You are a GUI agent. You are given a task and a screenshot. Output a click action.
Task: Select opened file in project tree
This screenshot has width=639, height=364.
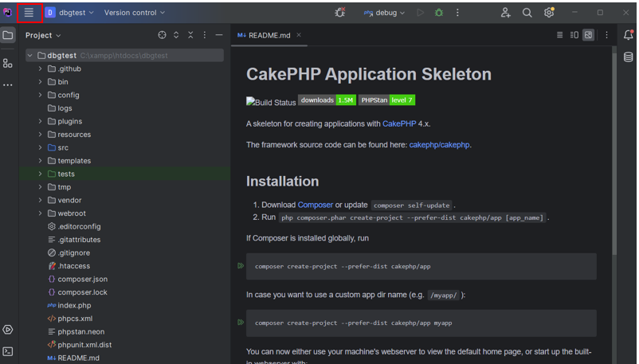tap(162, 35)
